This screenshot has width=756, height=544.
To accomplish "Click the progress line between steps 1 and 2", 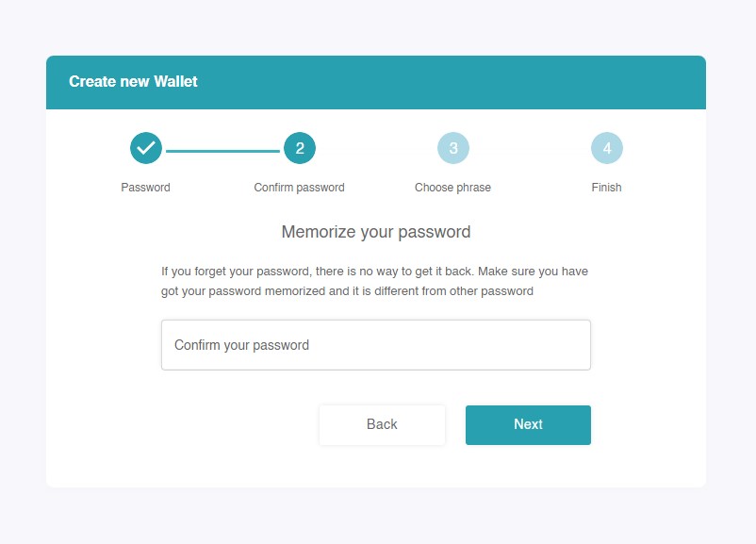I will pyautogui.click(x=222, y=150).
